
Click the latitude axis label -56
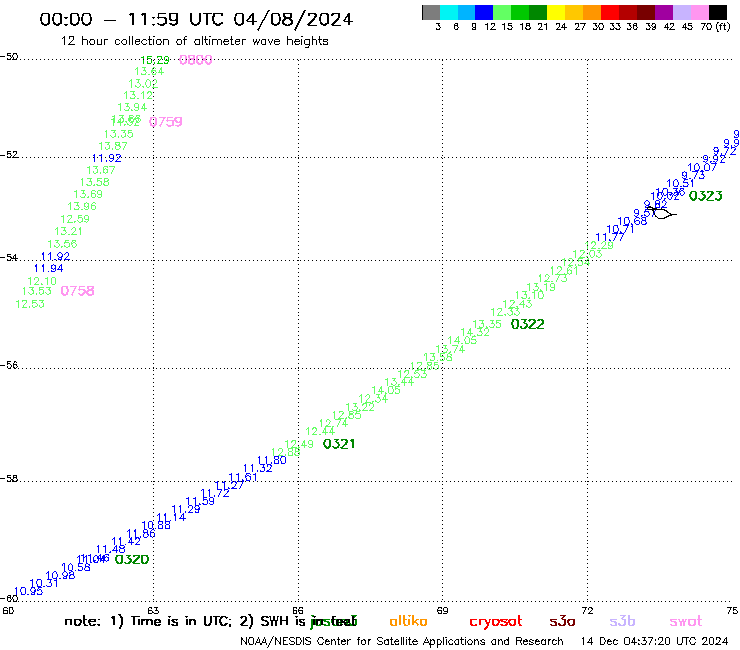coord(9,365)
